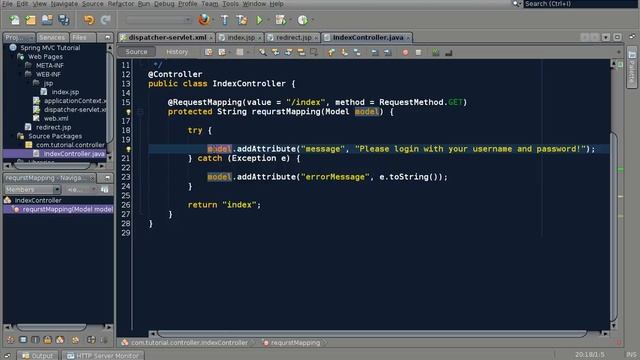640x360 pixels.
Task: Switch to the redirect.jsp editor tab
Action: pos(293,37)
